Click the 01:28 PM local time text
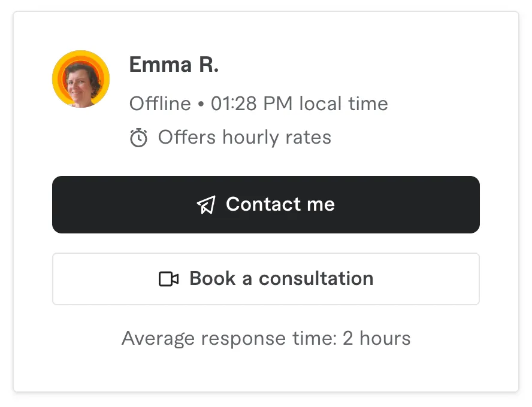Viewport: 532px width, 407px height. [300, 104]
